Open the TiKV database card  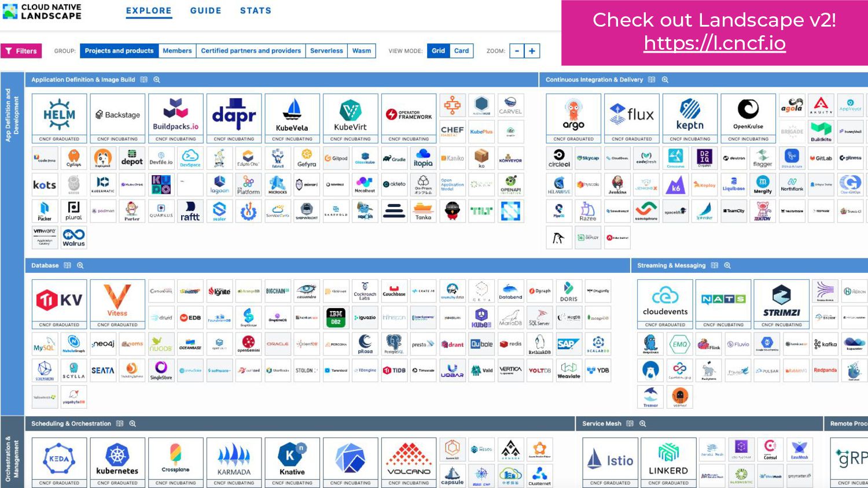59,304
